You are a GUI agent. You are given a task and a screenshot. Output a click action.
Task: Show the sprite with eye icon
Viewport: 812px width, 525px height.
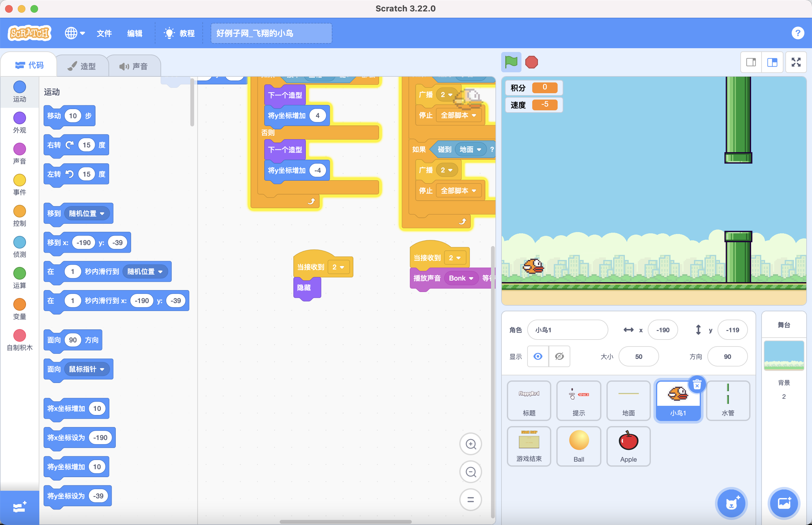(x=538, y=356)
